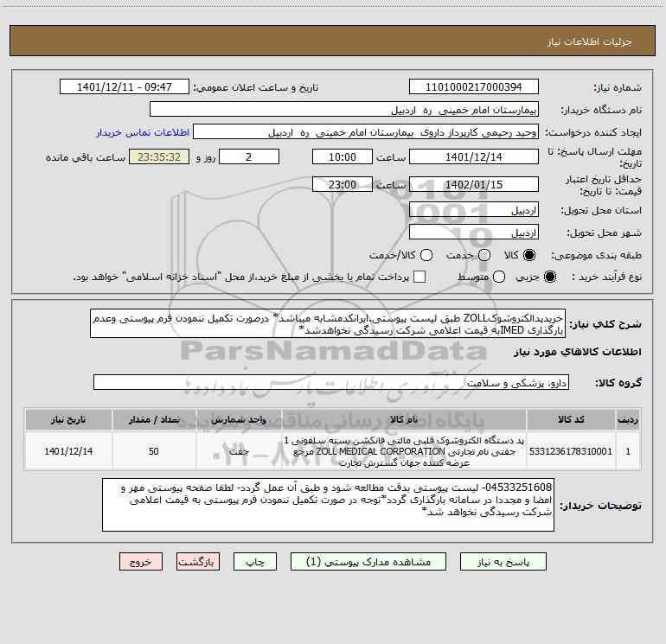Click the نام دستگاه خریدار field
The height and width of the screenshot is (644, 666).
pyautogui.click(x=344, y=109)
